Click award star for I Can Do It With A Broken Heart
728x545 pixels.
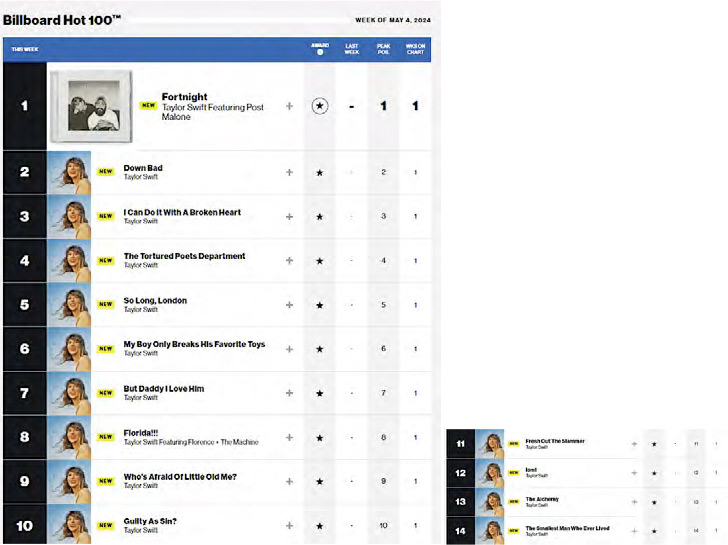click(x=319, y=217)
